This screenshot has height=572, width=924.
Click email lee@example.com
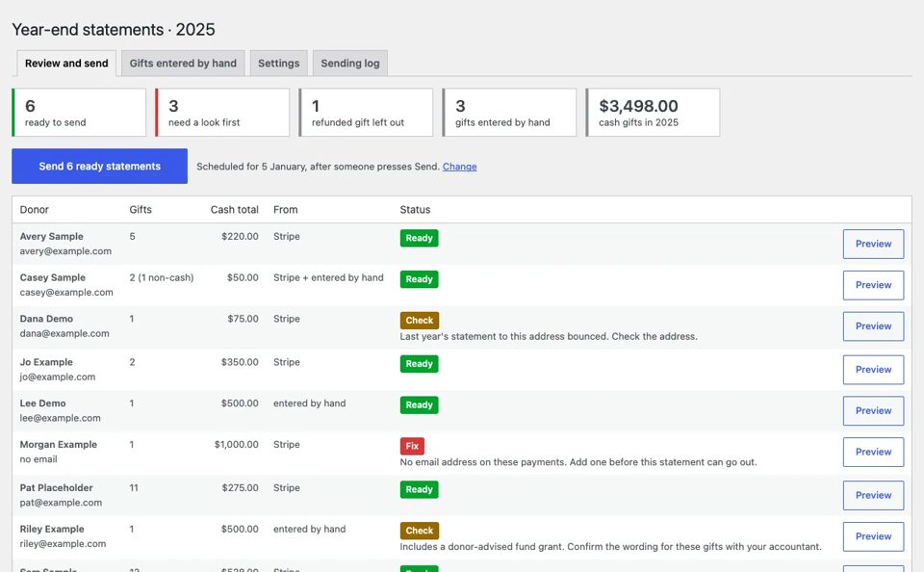(60, 418)
